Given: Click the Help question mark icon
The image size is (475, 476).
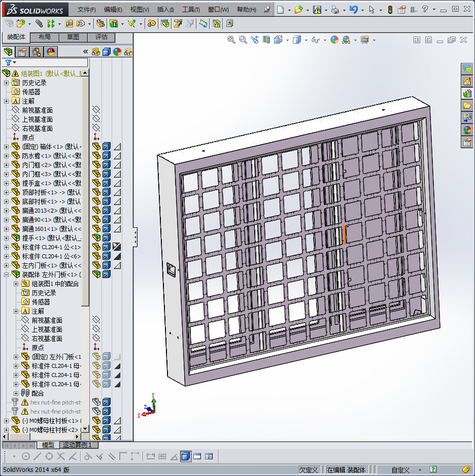Looking at the screenshot, I should pos(425,10).
